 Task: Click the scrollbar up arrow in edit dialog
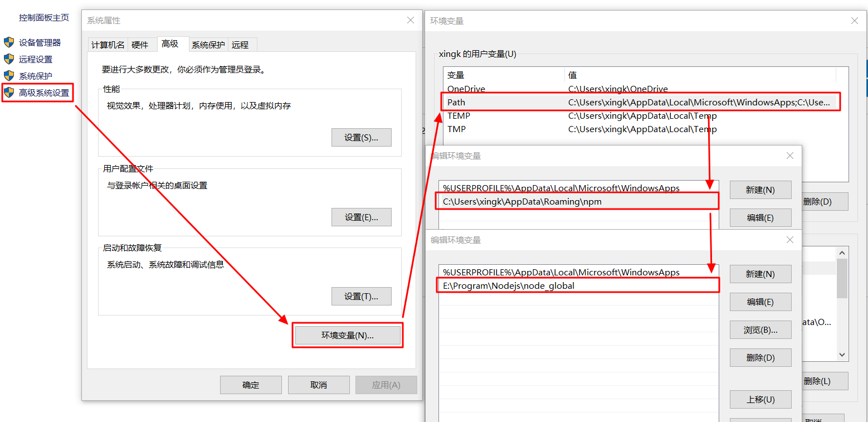pos(842,252)
